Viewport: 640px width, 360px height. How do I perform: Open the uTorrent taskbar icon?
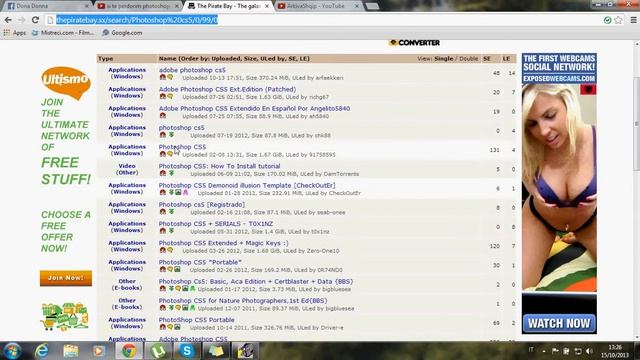point(158,351)
